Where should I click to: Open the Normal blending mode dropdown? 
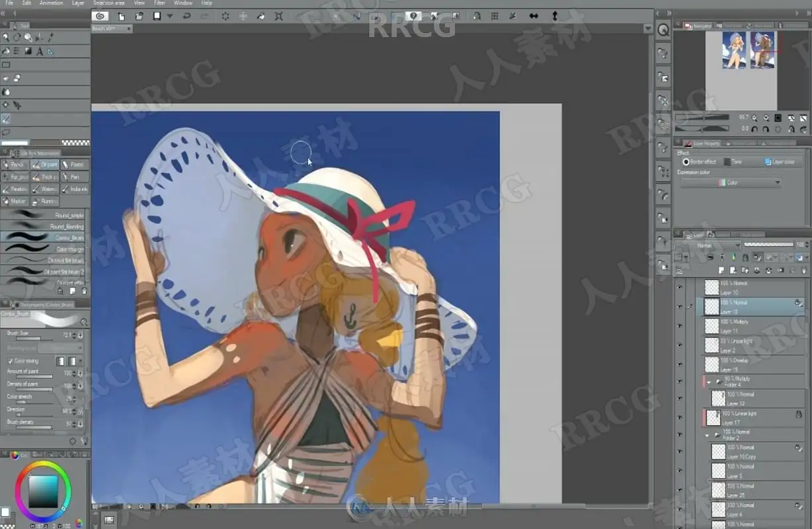[x=708, y=245]
